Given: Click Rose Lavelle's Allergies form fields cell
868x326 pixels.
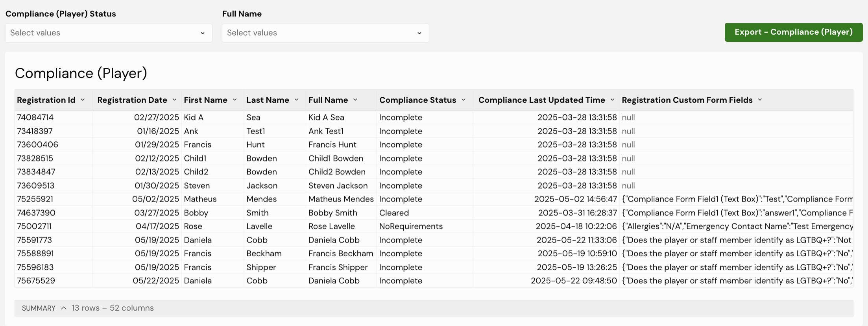Looking at the screenshot, I should tap(737, 226).
